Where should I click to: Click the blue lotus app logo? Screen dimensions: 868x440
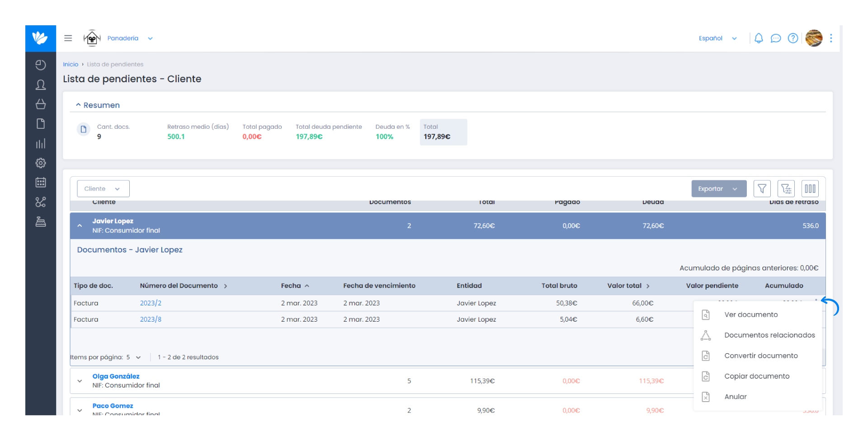(40, 38)
